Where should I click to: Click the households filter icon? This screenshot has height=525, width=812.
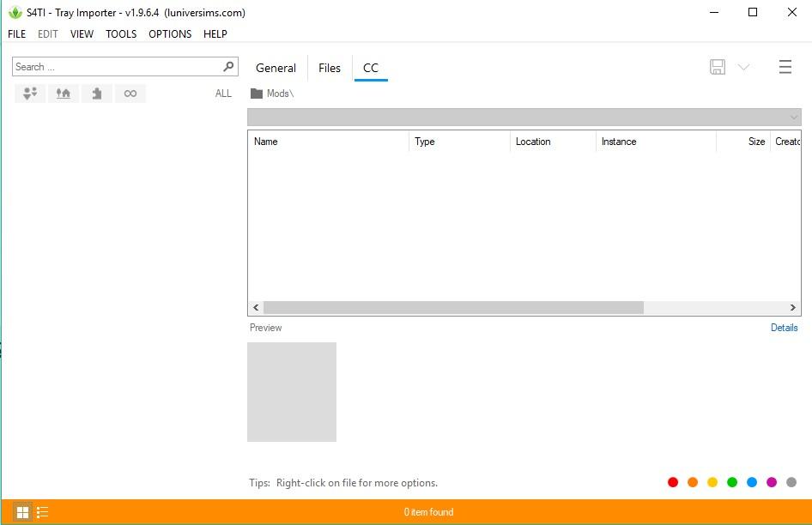pyautogui.click(x=30, y=94)
